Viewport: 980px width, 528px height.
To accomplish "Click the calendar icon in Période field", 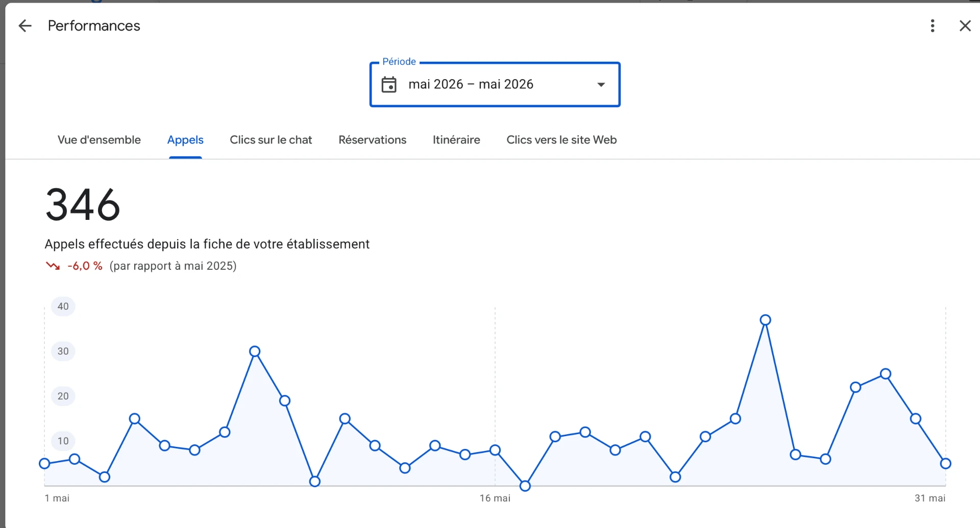I will pos(389,84).
